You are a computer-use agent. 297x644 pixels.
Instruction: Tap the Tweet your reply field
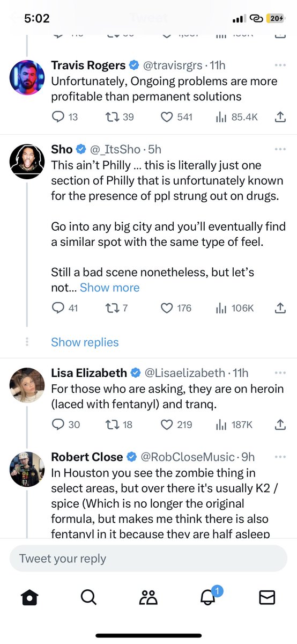(148, 558)
